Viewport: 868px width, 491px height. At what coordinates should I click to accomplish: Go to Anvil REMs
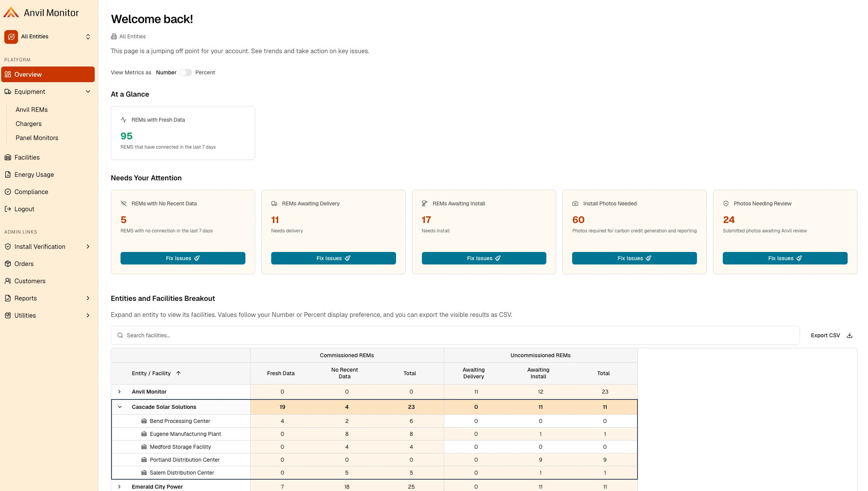coord(32,110)
